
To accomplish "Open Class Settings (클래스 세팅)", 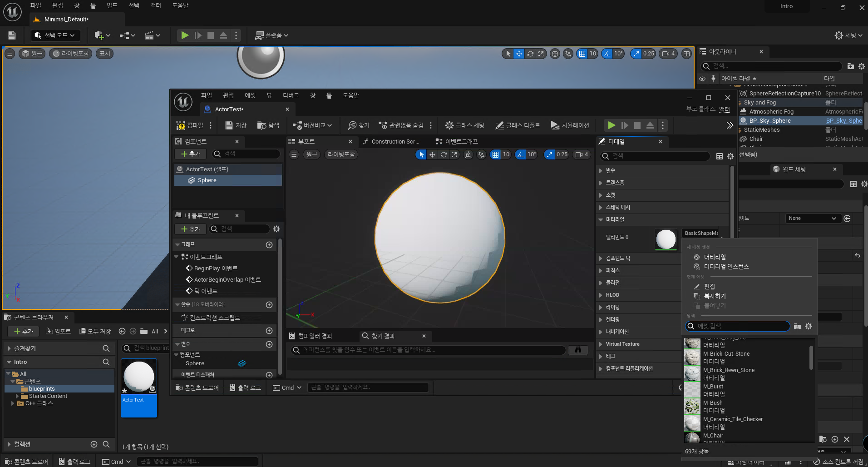I will pyautogui.click(x=465, y=125).
